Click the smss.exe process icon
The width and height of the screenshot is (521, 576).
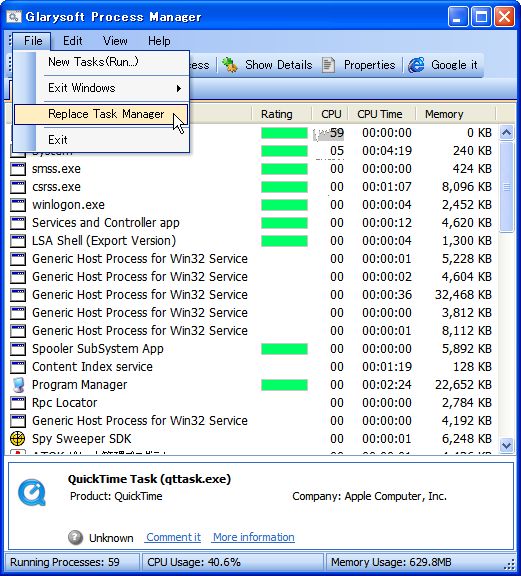18,169
